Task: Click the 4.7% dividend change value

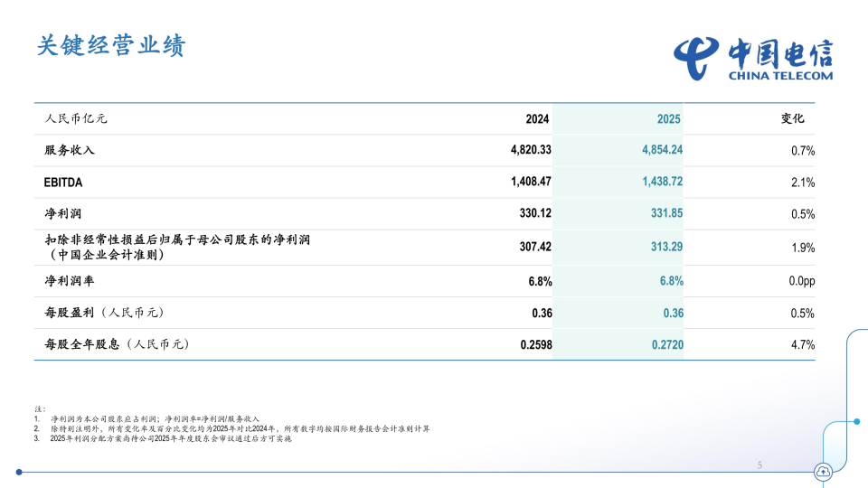Action: click(x=803, y=344)
